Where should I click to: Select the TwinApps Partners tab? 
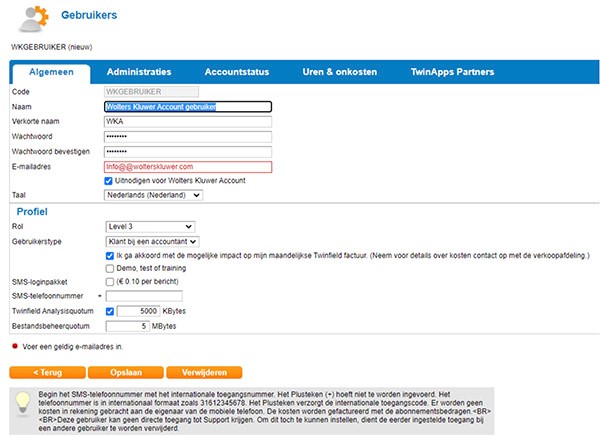pyautogui.click(x=452, y=72)
